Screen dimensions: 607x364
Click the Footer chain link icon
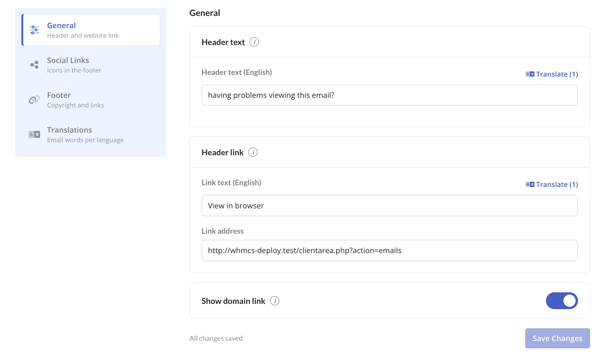[x=34, y=100]
